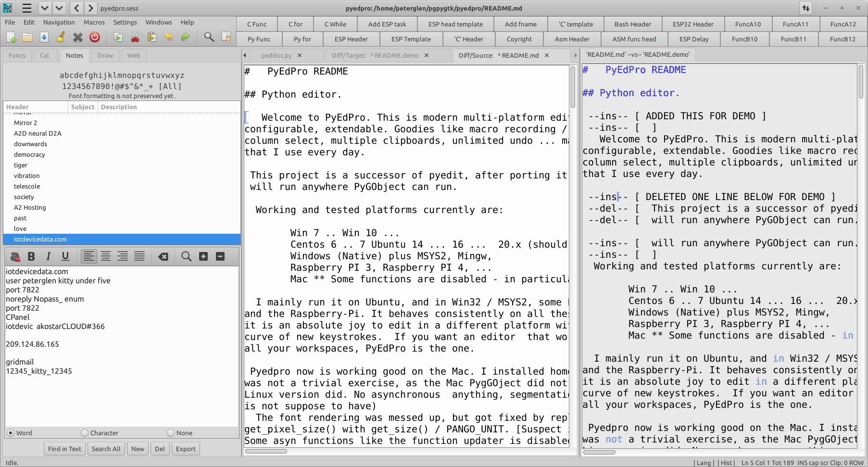Open the Search magnifier on main toolbar
The width and height of the screenshot is (868, 467).
pyautogui.click(x=209, y=37)
